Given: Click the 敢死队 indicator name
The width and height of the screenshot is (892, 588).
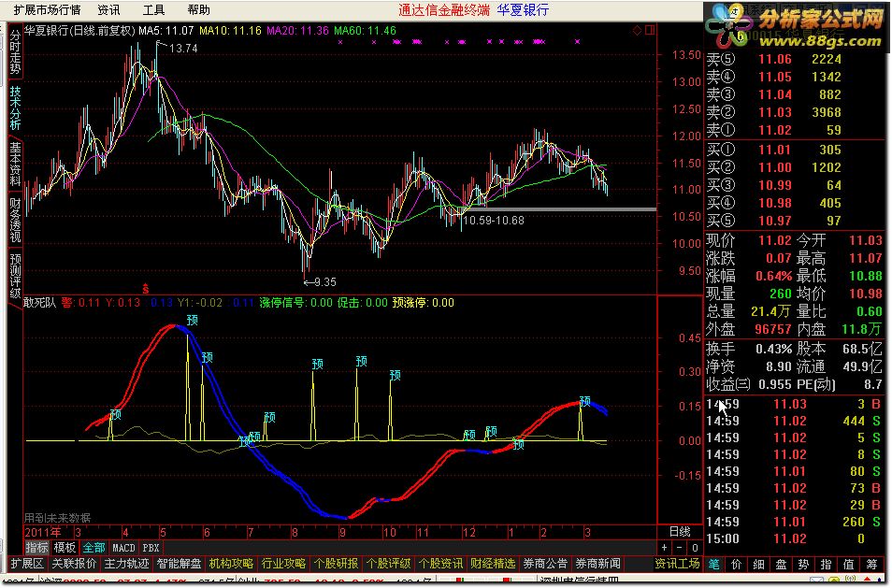Looking at the screenshot, I should tap(40, 303).
